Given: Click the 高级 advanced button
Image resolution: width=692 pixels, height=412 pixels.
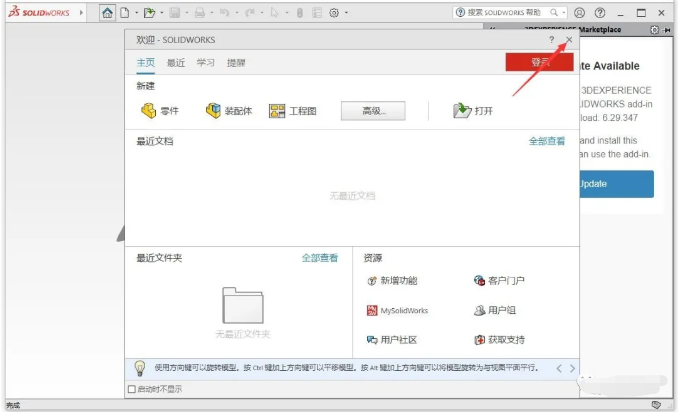Looking at the screenshot, I should pos(373,111).
